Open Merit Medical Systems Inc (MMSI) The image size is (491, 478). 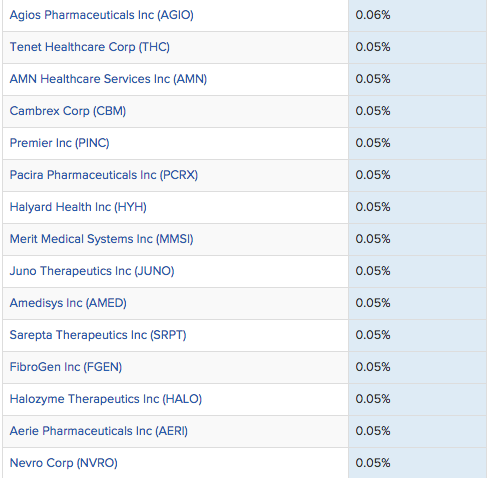click(x=101, y=239)
